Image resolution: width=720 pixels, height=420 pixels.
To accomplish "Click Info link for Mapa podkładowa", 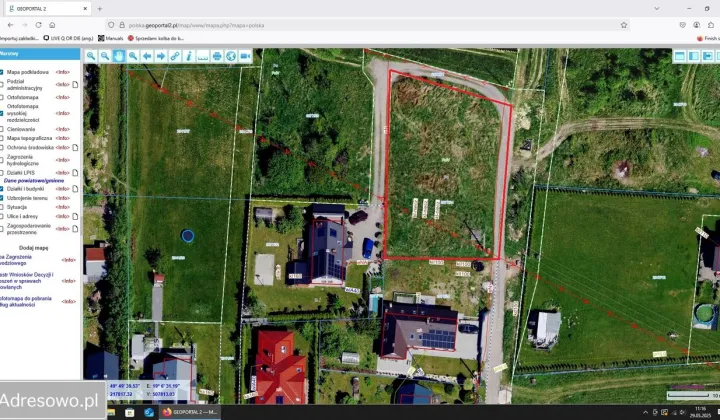I will point(62,72).
